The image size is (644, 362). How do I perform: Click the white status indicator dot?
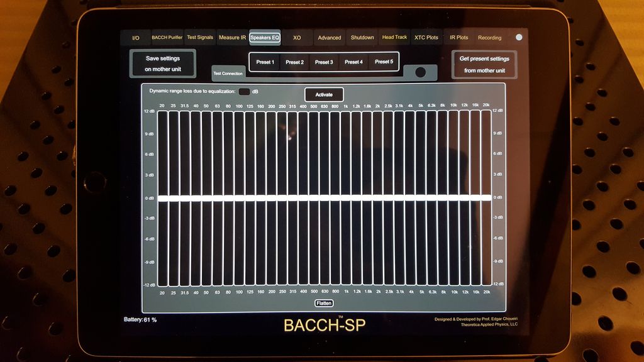(519, 37)
